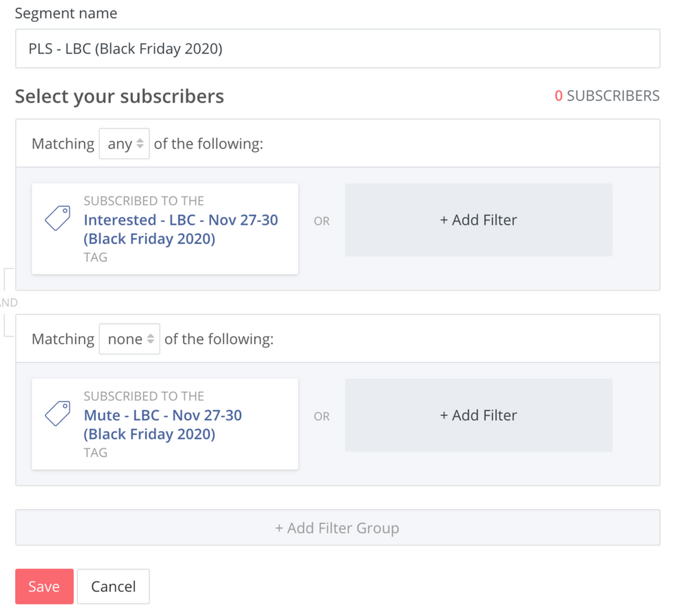This screenshot has height=616, width=685.
Task: Open the "any" matching dropdown
Action: pos(124,143)
